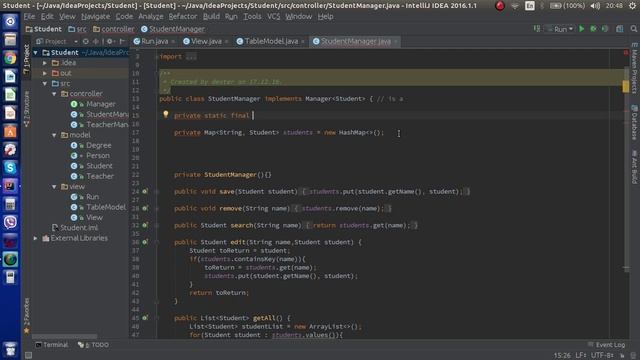Screen dimensions: 640x360
Task: Select Degree class in model package
Action: coord(91,145)
